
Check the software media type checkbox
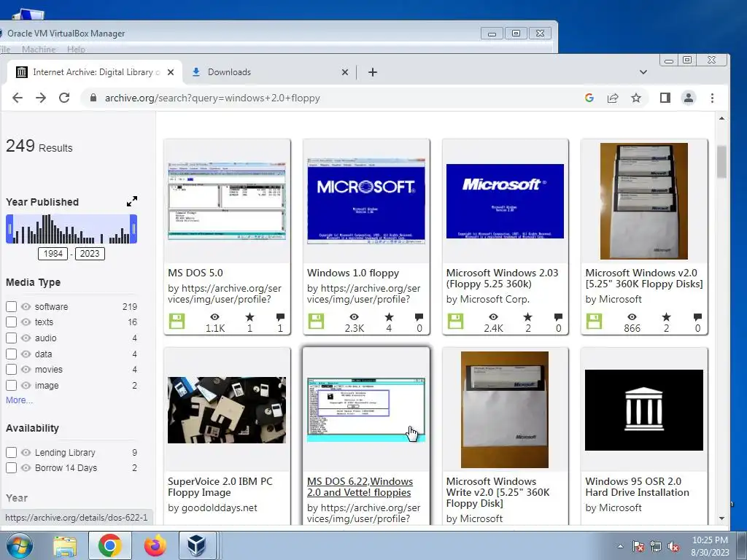click(x=12, y=307)
